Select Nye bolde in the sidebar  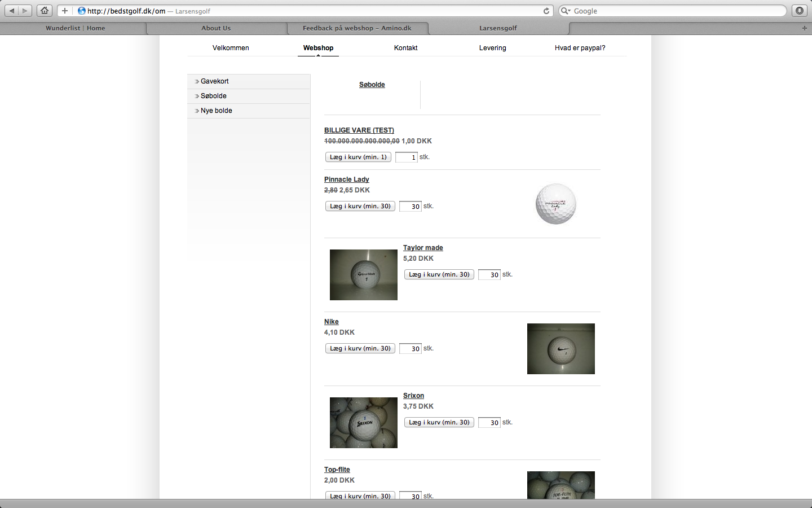point(249,111)
